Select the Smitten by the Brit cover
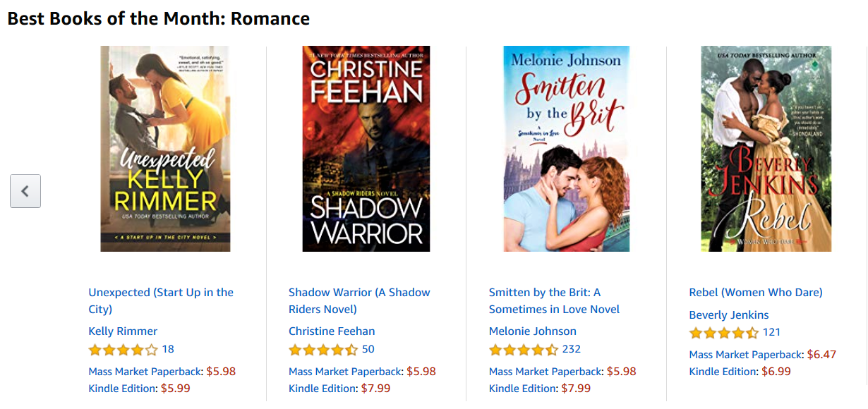868x409 pixels. pos(566,149)
